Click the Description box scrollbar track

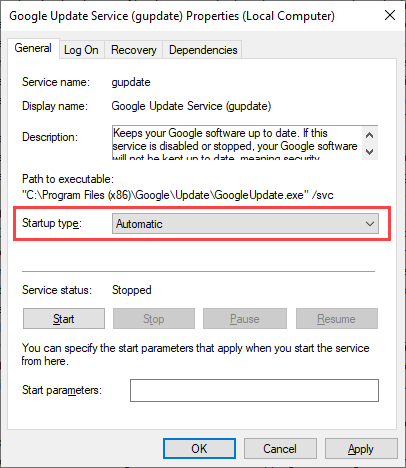[x=369, y=144]
